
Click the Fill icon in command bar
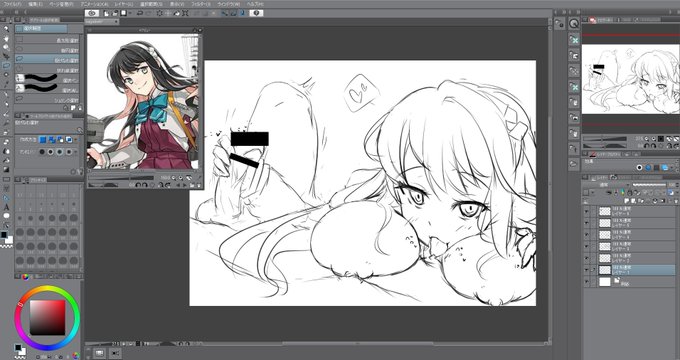pyautogui.click(x=177, y=13)
